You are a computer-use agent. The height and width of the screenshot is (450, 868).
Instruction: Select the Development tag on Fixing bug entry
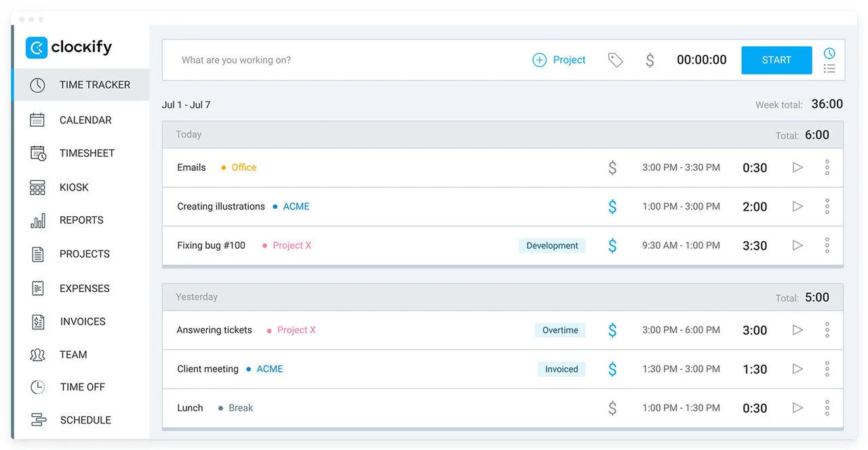pyautogui.click(x=552, y=246)
